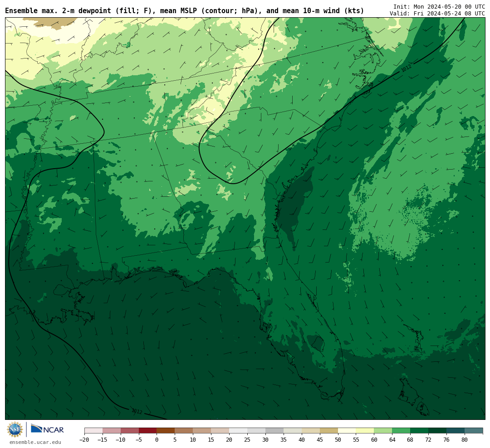Pick the dark green swatch between 72 and 76
490x448 pixels.
point(438,431)
